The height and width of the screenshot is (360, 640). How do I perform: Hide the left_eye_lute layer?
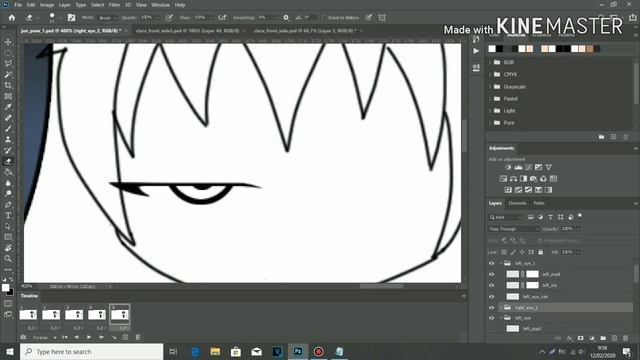(x=491, y=297)
